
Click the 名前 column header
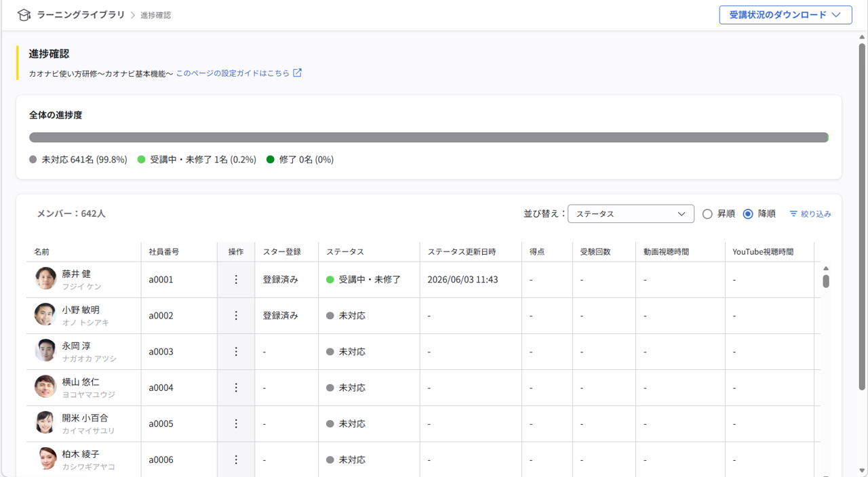pyautogui.click(x=42, y=252)
